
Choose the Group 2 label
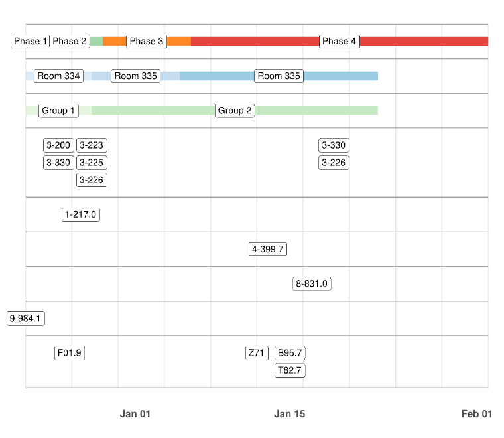click(x=235, y=110)
